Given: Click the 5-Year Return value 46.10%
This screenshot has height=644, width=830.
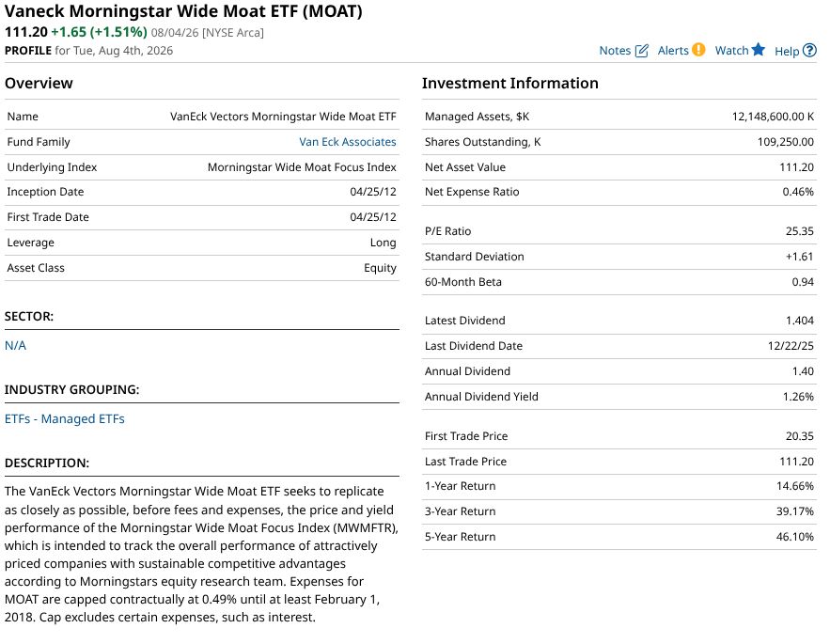Looking at the screenshot, I should click(794, 537).
